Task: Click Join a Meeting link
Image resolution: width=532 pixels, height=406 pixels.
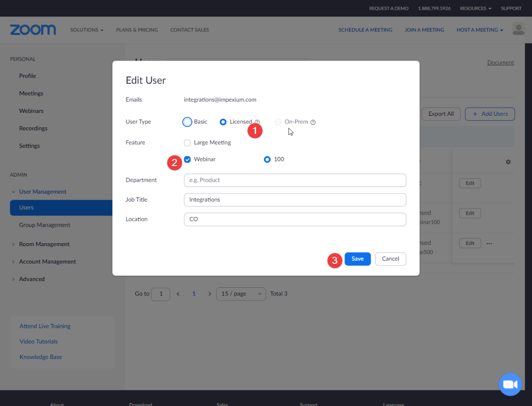Action: pyautogui.click(x=424, y=30)
